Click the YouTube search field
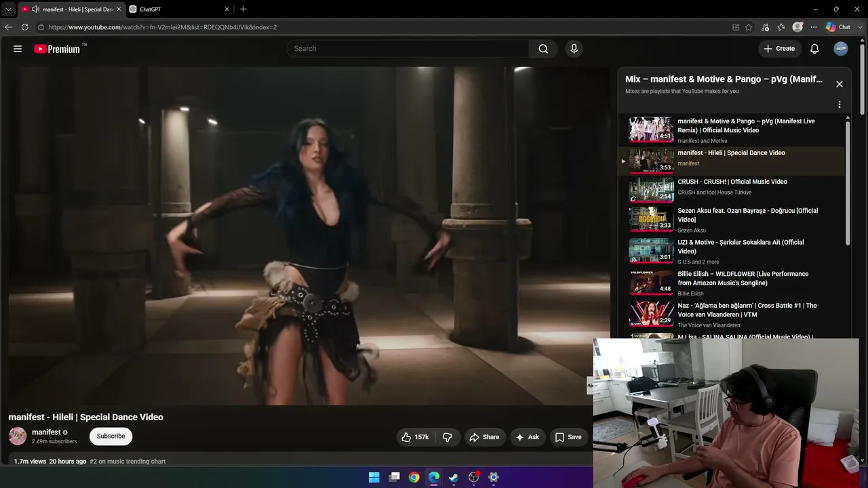The height and width of the screenshot is (488, 868). [408, 49]
